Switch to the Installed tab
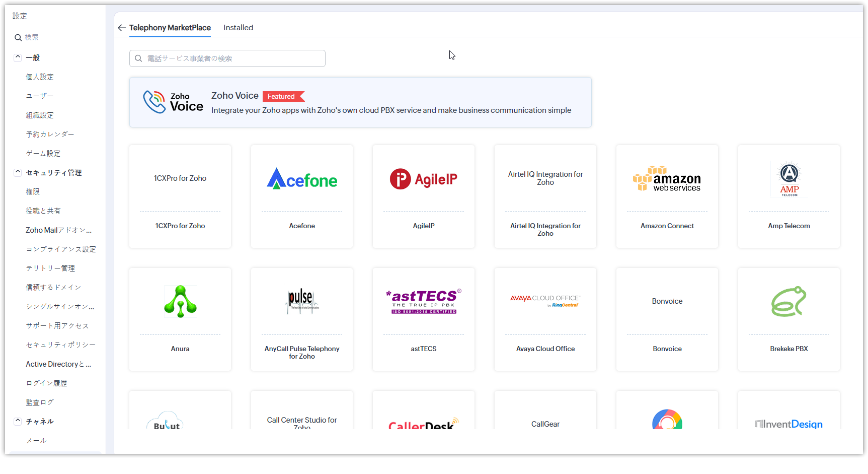 (239, 28)
